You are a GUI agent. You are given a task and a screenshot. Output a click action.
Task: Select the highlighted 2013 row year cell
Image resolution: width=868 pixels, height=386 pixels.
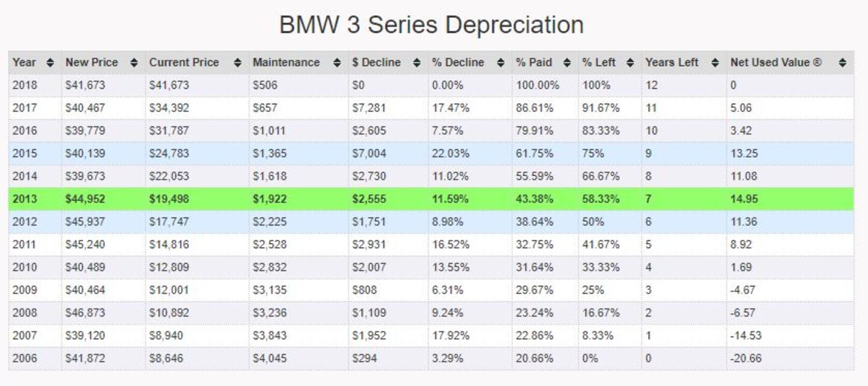point(25,199)
